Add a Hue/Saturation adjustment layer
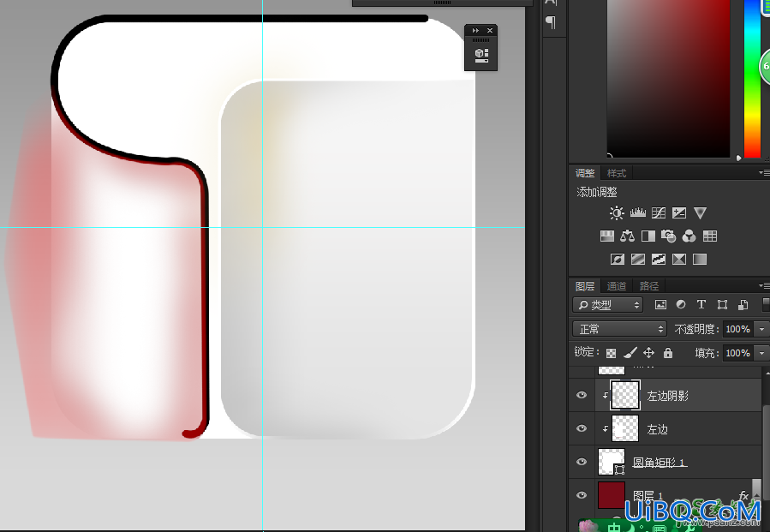The width and height of the screenshot is (770, 532). coord(607,236)
